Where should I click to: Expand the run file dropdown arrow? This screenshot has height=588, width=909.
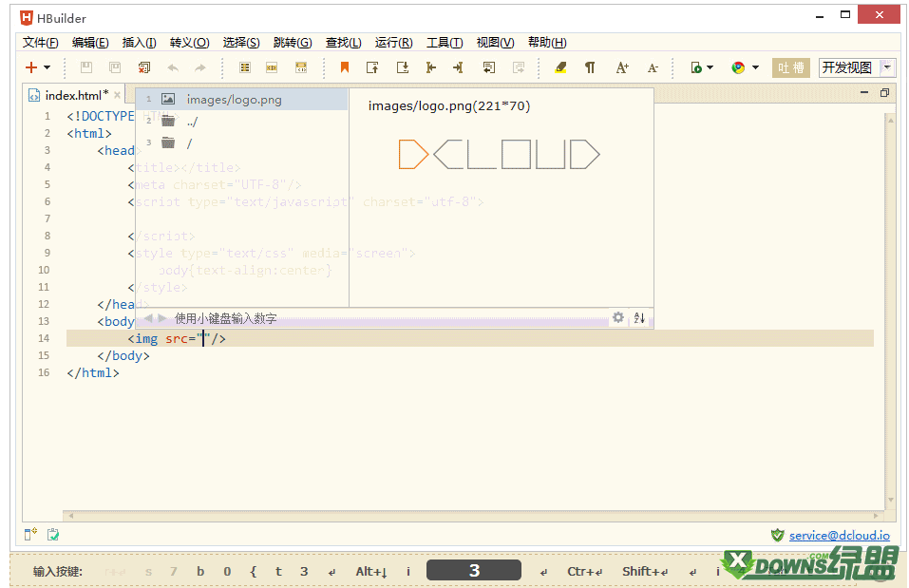pyautogui.click(x=710, y=67)
